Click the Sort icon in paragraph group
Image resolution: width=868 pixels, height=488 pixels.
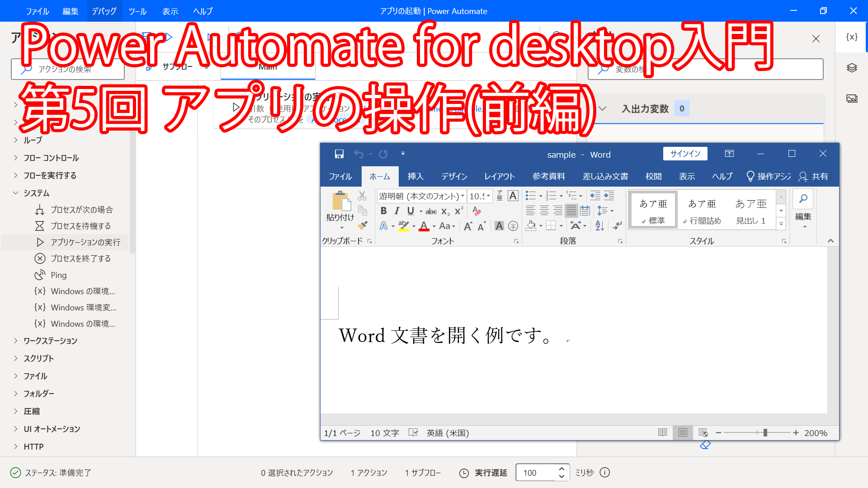pos(600,225)
